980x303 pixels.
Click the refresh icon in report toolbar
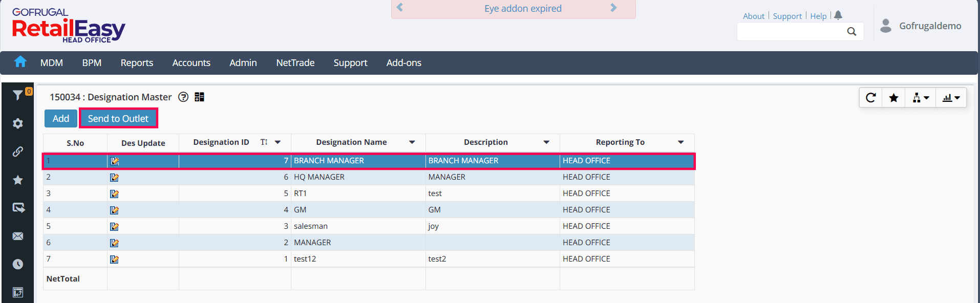[870, 98]
